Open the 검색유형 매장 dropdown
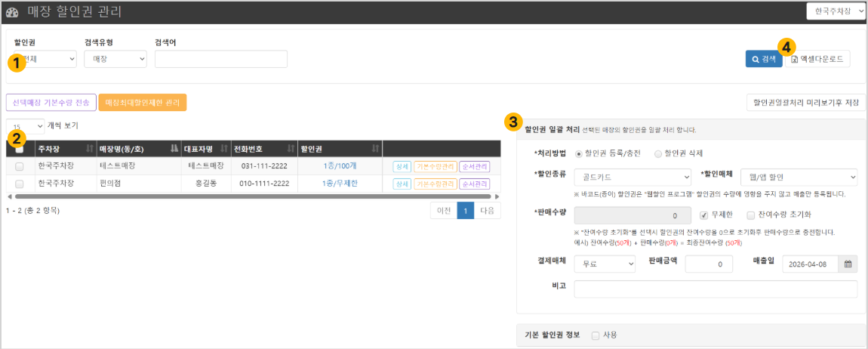The image size is (868, 349). click(115, 59)
